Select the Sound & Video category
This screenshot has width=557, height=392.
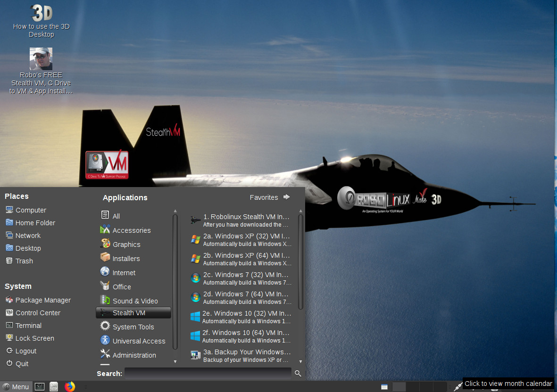(133, 301)
